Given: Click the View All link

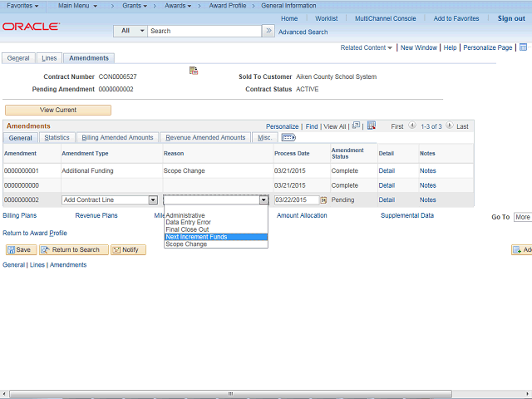Looking at the screenshot, I should pyautogui.click(x=334, y=126).
